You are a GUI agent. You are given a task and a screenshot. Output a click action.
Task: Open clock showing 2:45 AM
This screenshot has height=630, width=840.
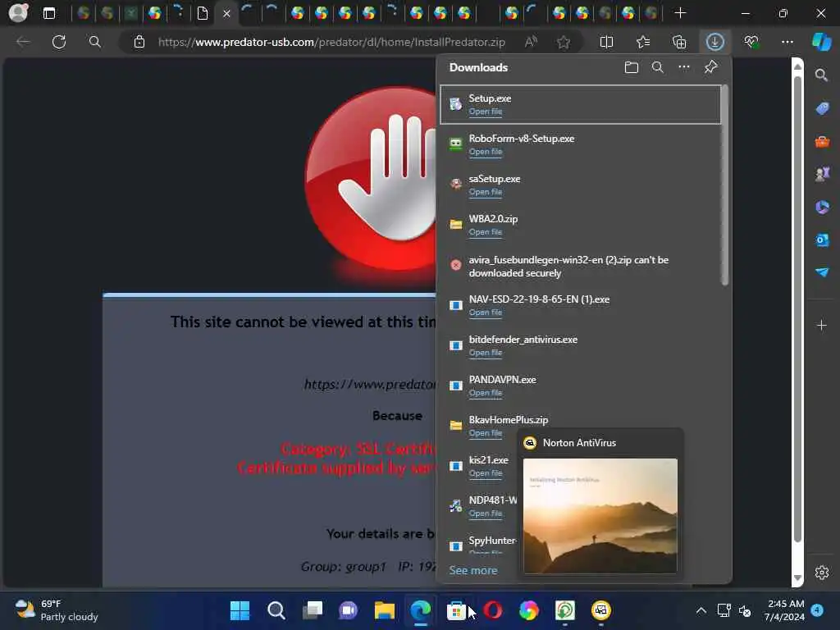click(x=784, y=610)
